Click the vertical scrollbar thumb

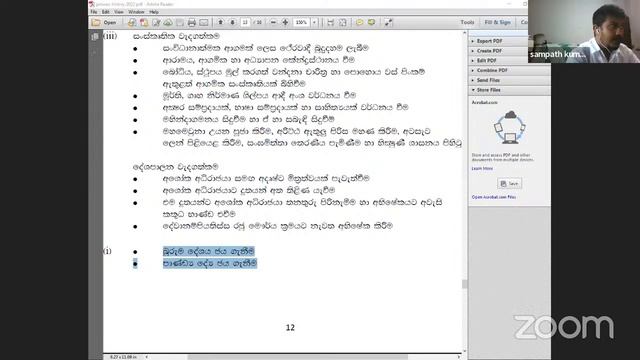pos(464,284)
